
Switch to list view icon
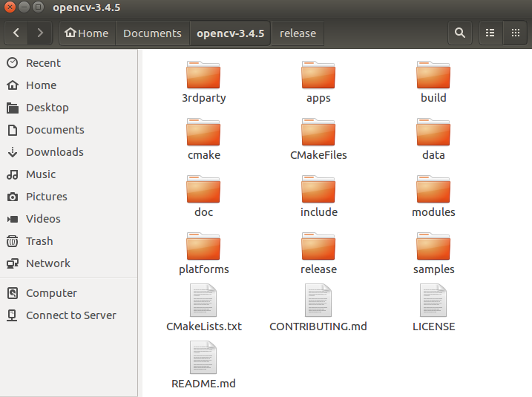[x=490, y=33]
